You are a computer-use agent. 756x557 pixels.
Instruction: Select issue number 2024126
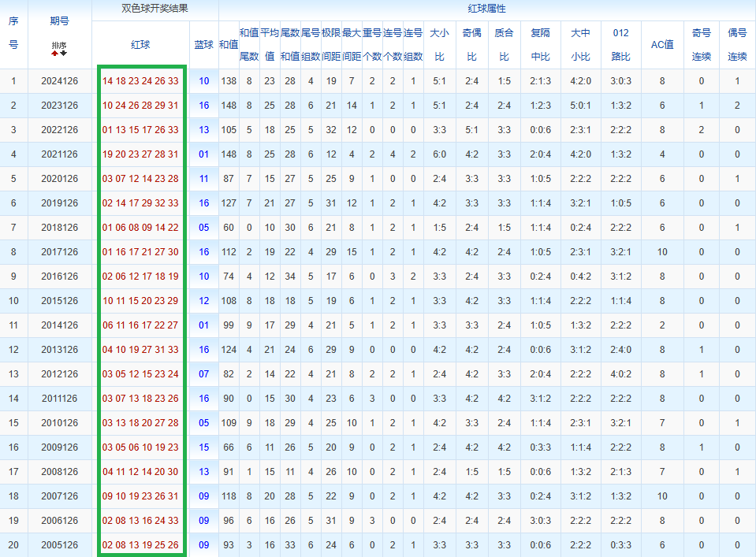(x=59, y=81)
